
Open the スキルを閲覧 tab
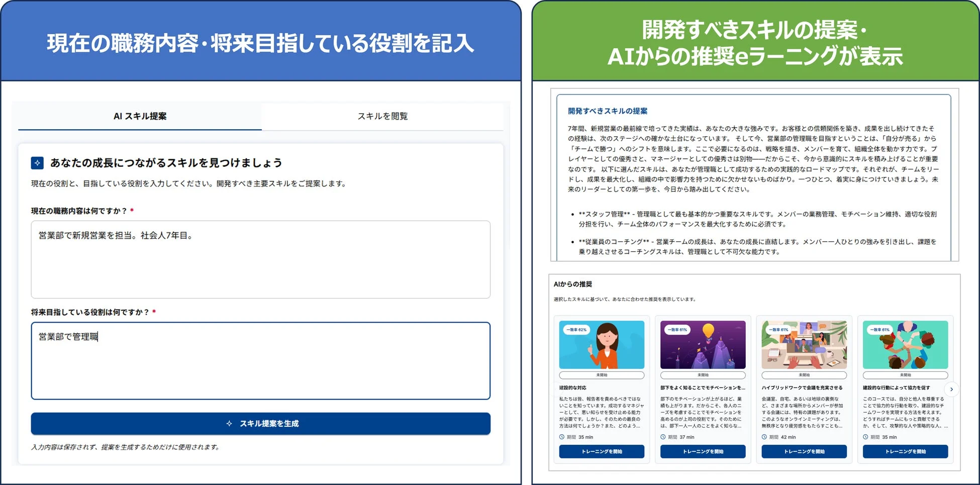pos(382,116)
